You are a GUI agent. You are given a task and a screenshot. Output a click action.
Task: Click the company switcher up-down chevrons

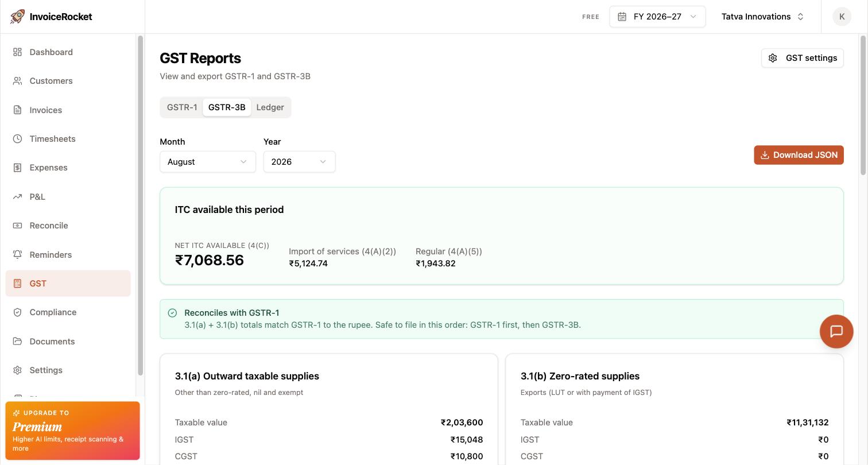click(x=801, y=17)
